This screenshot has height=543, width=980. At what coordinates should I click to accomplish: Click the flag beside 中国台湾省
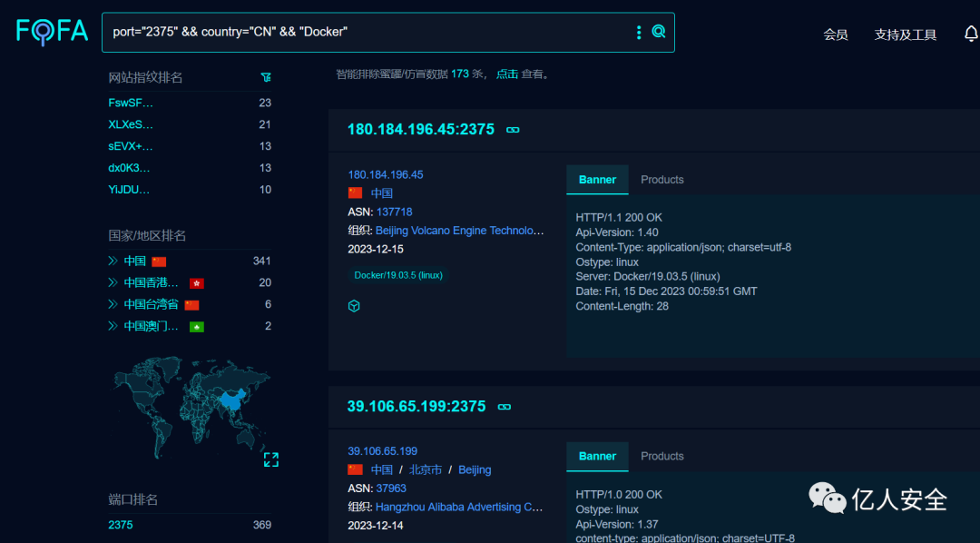(191, 305)
